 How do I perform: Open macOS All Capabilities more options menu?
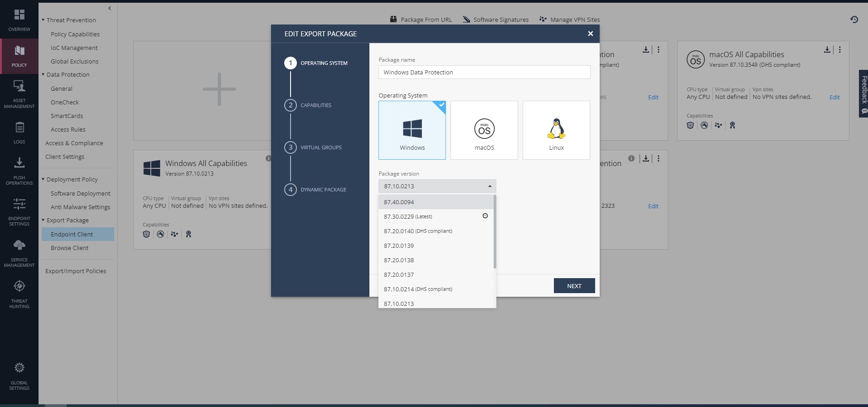839,49
